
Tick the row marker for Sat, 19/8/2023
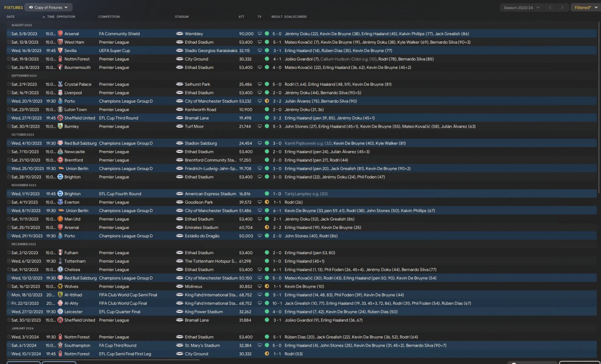(x=8, y=59)
